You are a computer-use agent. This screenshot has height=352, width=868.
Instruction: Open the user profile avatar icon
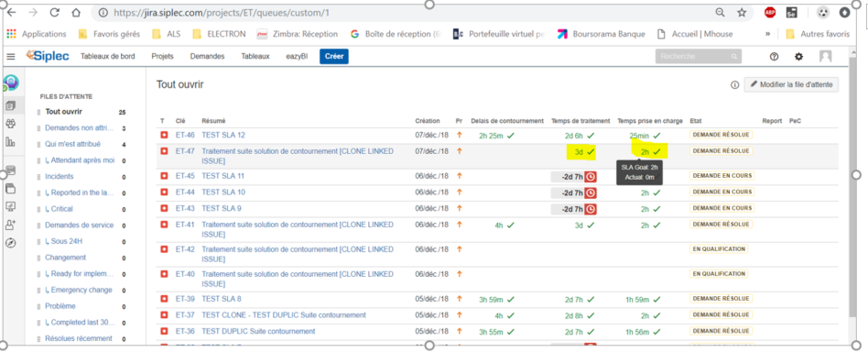tap(825, 57)
